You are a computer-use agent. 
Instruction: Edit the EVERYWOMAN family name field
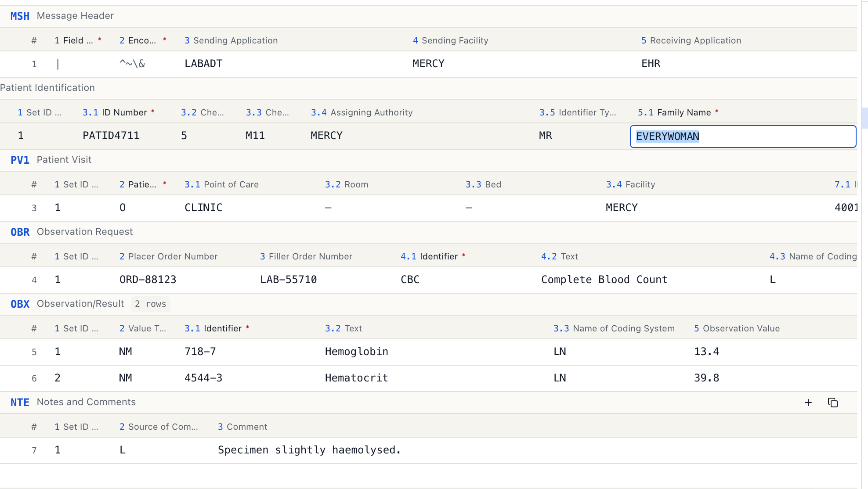tap(743, 137)
